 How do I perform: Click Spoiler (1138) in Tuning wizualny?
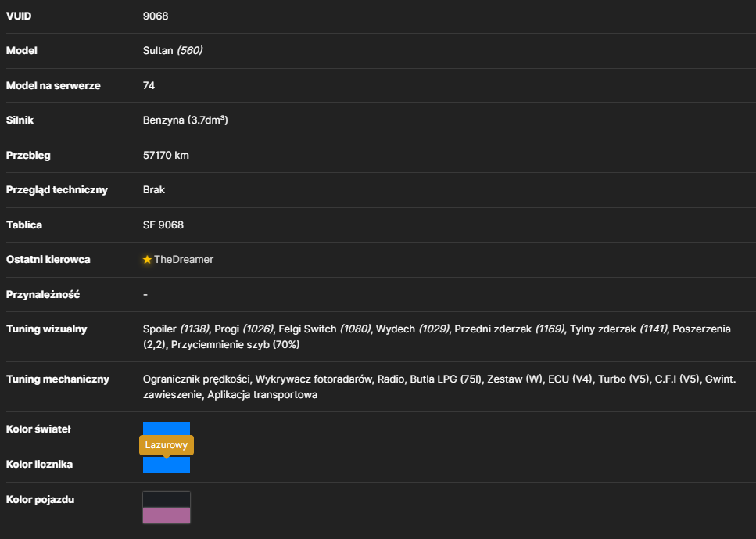pyautogui.click(x=176, y=329)
